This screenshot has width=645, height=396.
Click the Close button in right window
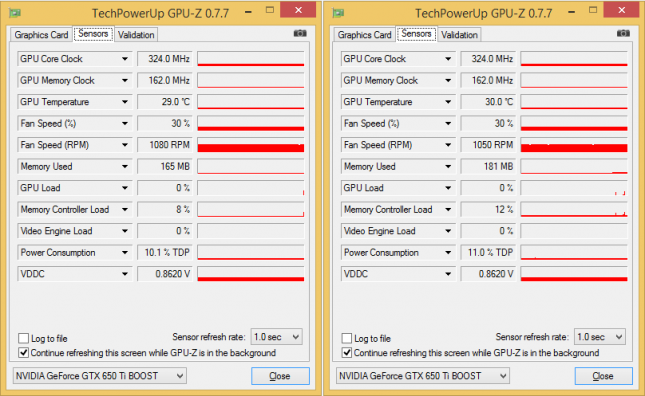(603, 376)
